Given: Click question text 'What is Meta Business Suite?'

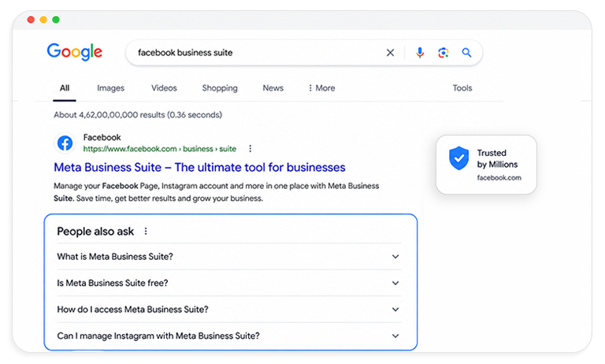Looking at the screenshot, I should point(115,257).
